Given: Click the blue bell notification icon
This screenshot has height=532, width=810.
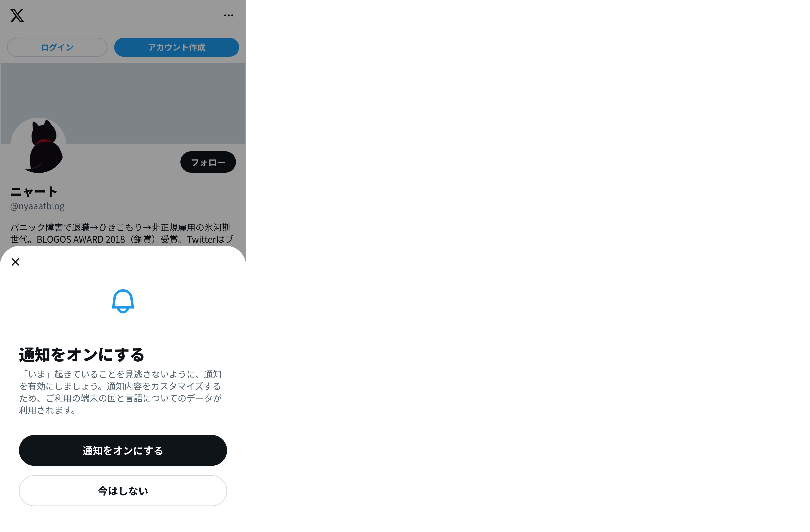Looking at the screenshot, I should click(123, 301).
